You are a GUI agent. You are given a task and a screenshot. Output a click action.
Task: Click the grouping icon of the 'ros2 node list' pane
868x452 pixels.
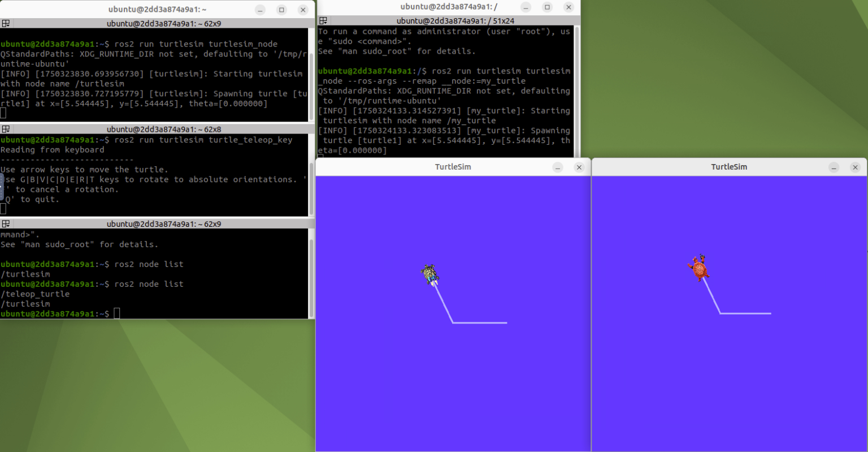[x=6, y=224]
